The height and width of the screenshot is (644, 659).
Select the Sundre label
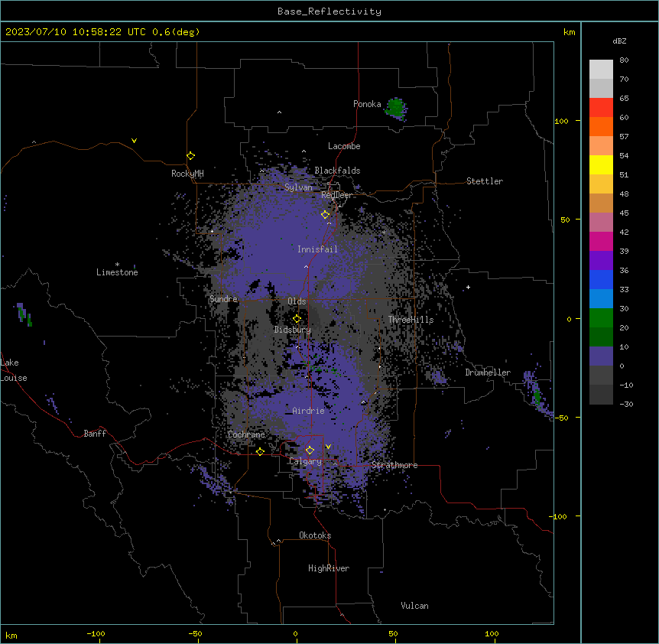[x=223, y=299]
